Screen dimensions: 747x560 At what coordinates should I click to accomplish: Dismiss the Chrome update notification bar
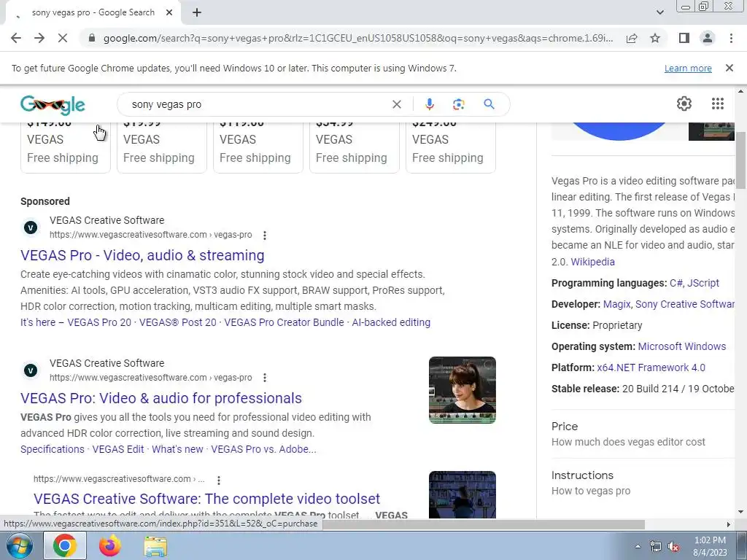[729, 68]
